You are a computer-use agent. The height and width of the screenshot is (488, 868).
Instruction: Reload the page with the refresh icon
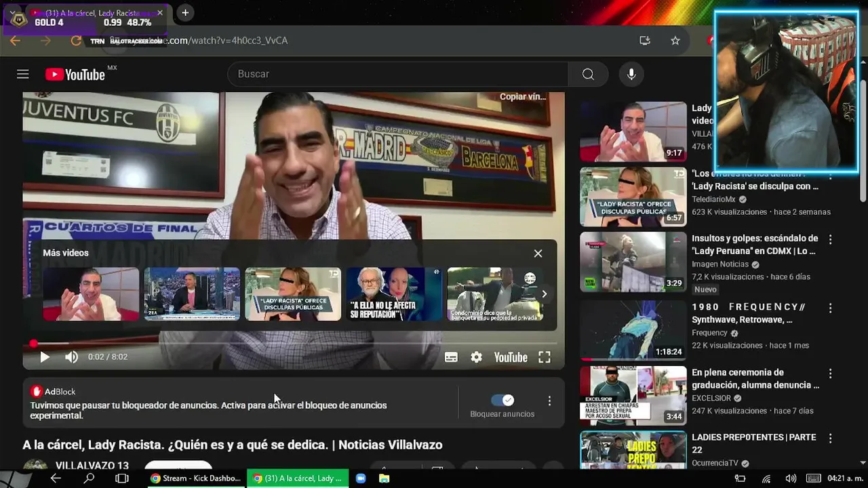tap(76, 41)
